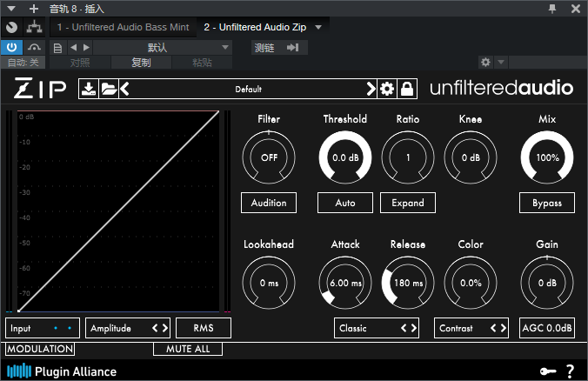This screenshot has height=381, width=588.
Task: Toggle the Audition filter button
Action: (x=269, y=203)
